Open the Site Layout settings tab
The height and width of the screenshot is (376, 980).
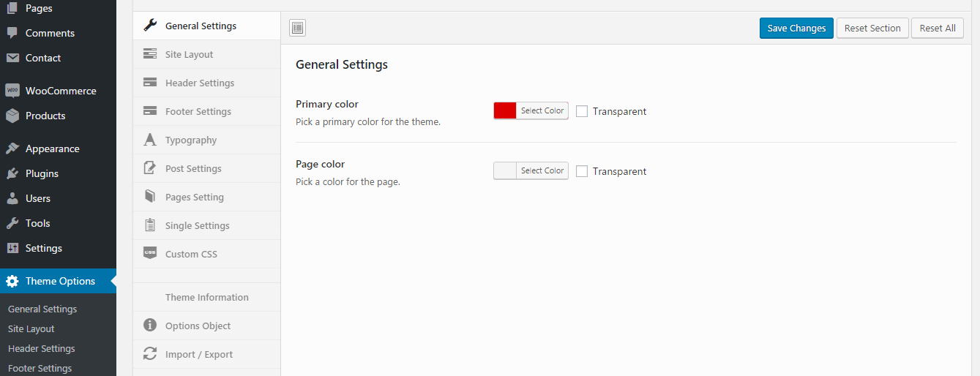(189, 54)
